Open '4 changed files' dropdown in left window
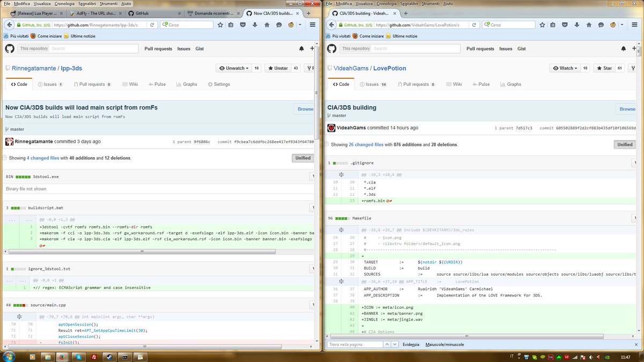644x362 pixels. tap(43, 158)
